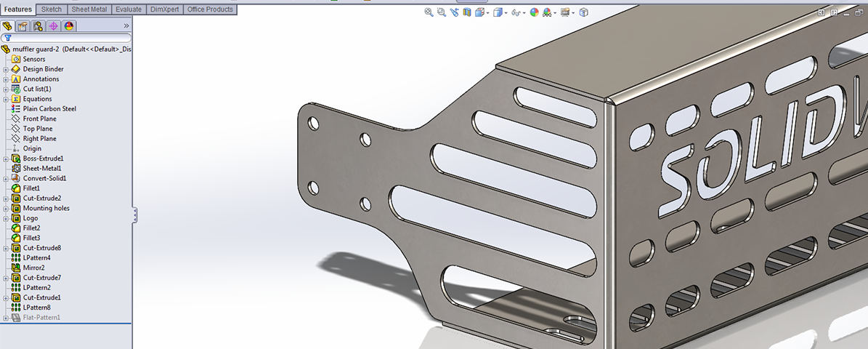Click the feature tree filter field

pyautogui.click(x=69, y=38)
